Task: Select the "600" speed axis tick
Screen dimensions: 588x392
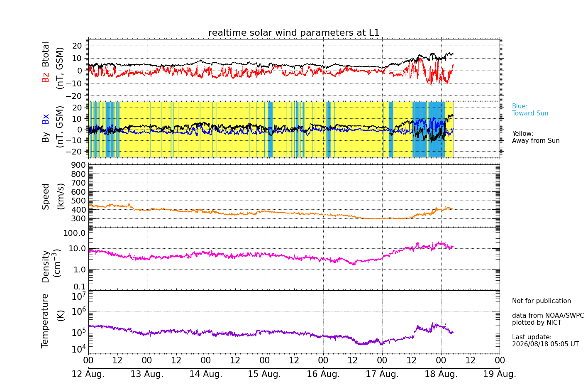Action: tap(79, 192)
